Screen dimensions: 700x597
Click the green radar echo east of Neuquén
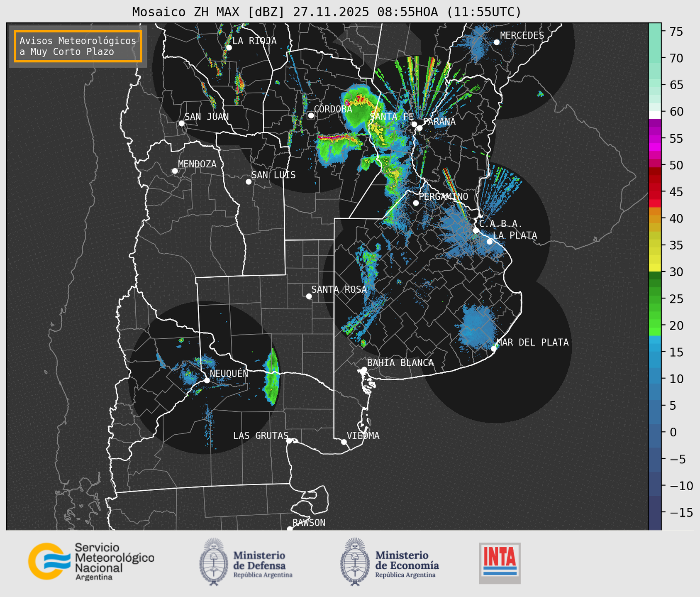point(272,377)
